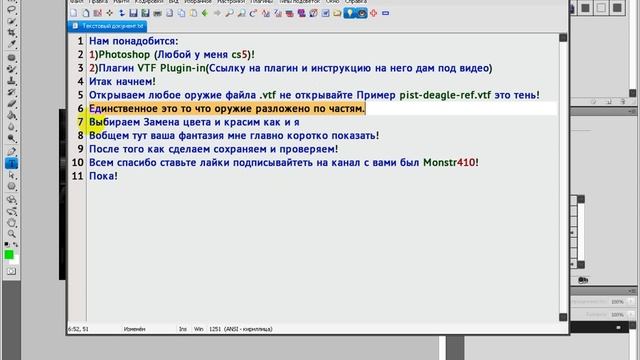The height and width of the screenshot is (360, 640).
Task: Click the 'Ins' status bar indicator
Action: [x=182, y=329]
